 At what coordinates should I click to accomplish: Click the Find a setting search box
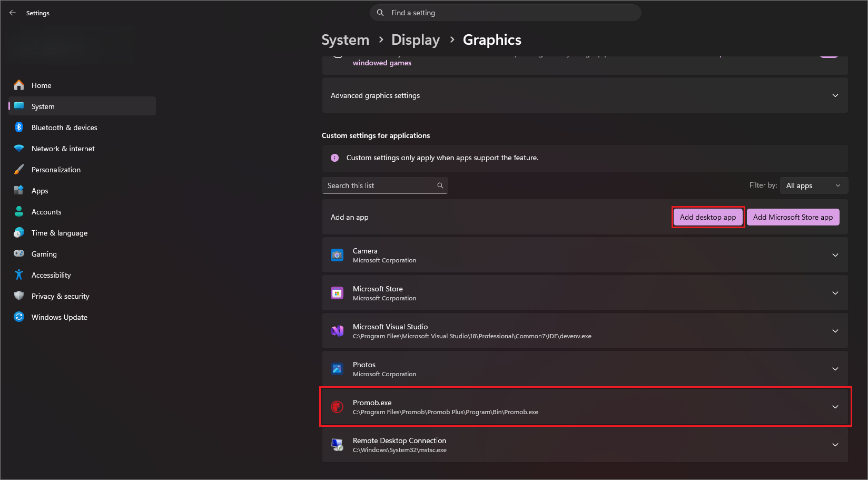tap(506, 13)
